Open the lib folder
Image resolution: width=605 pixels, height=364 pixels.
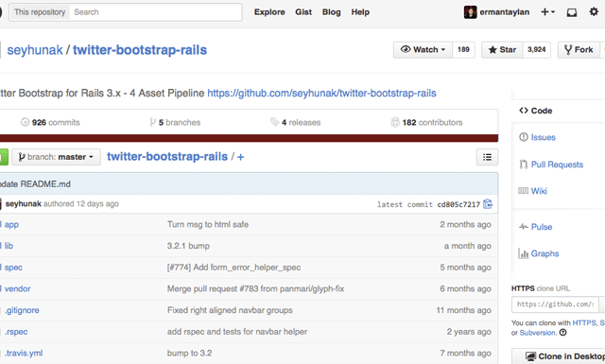[9, 246]
